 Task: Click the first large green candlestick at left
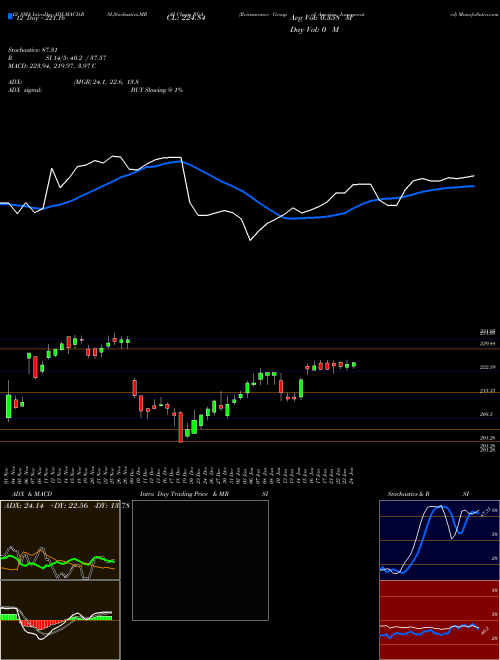point(8,406)
